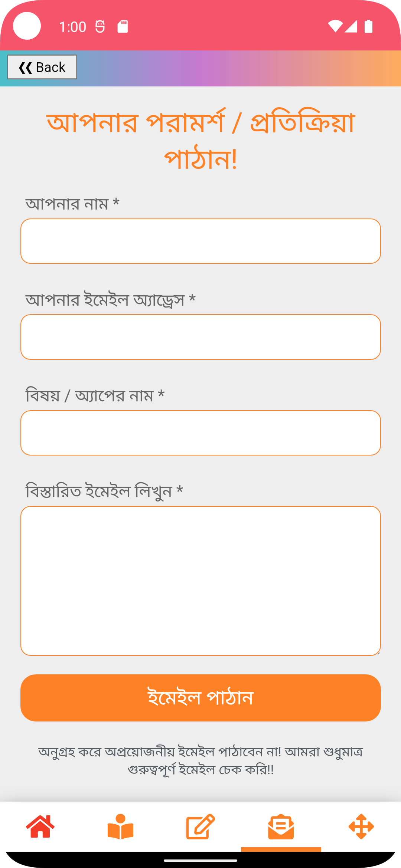
Task: Tap the Wi-Fi status bar icon
Action: (335, 26)
